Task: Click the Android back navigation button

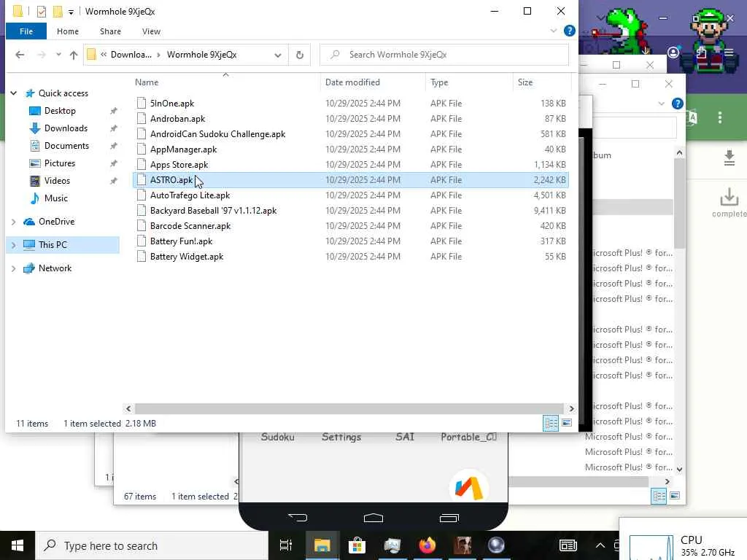Action: 298,518
